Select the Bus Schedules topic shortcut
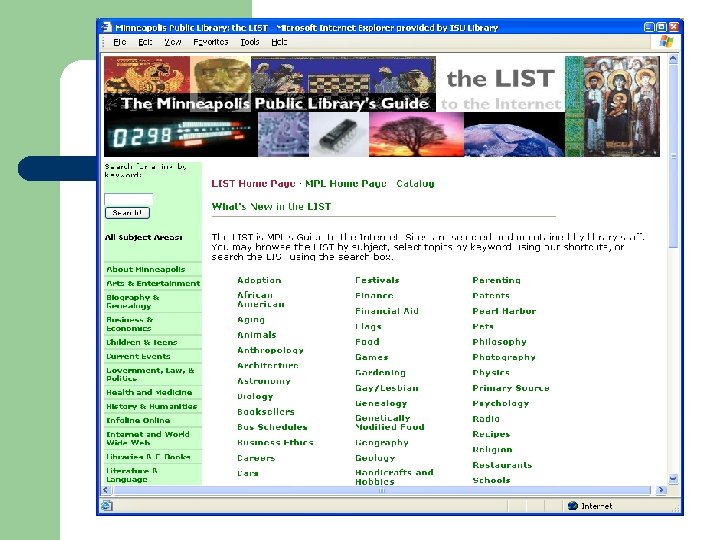 pyautogui.click(x=272, y=427)
